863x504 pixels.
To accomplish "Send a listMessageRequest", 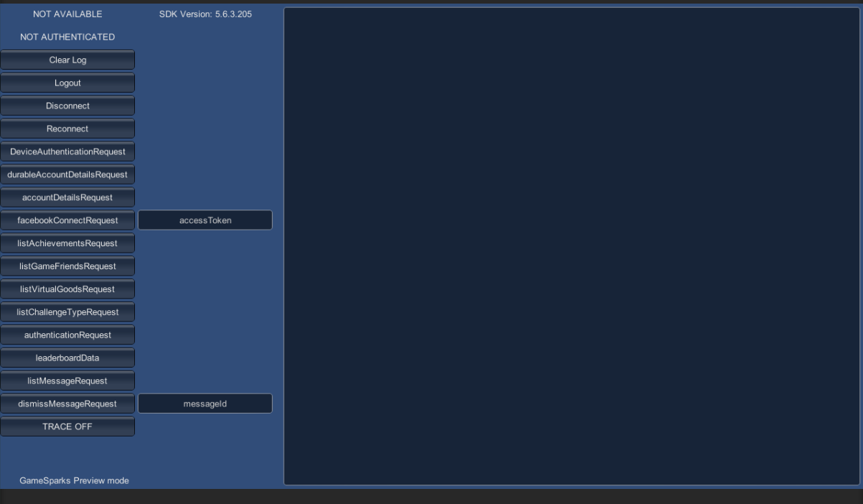I will [68, 381].
